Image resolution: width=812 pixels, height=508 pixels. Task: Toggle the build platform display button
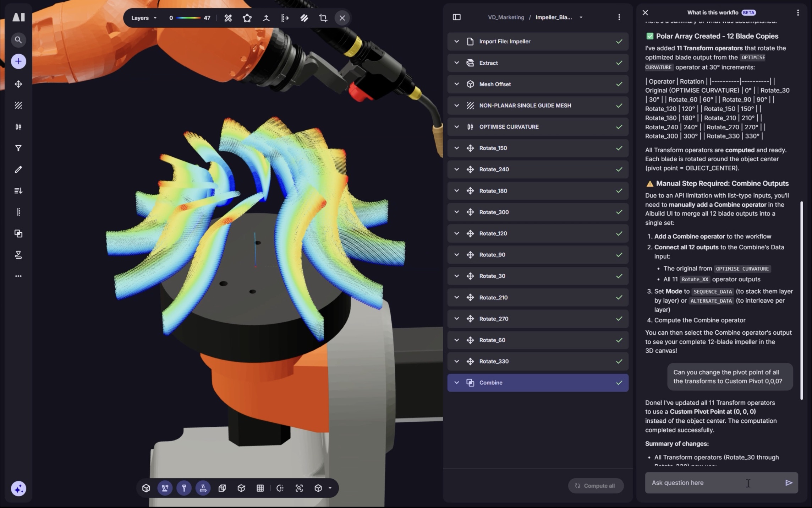[x=203, y=488]
